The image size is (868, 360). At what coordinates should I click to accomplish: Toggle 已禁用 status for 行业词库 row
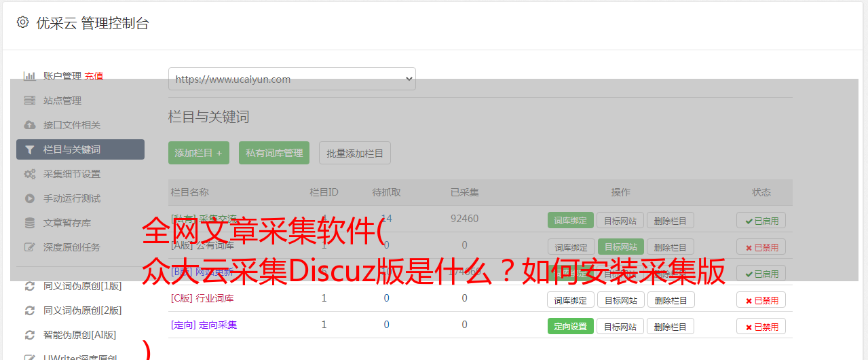coord(761,300)
